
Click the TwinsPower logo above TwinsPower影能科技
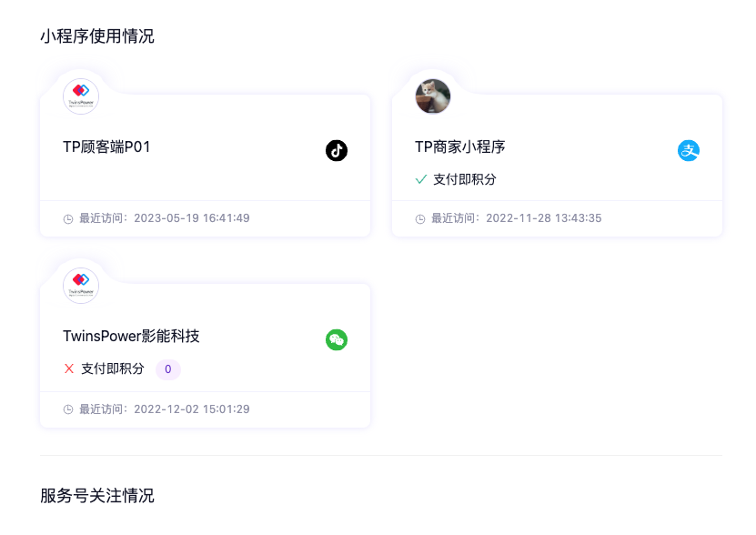click(x=81, y=286)
